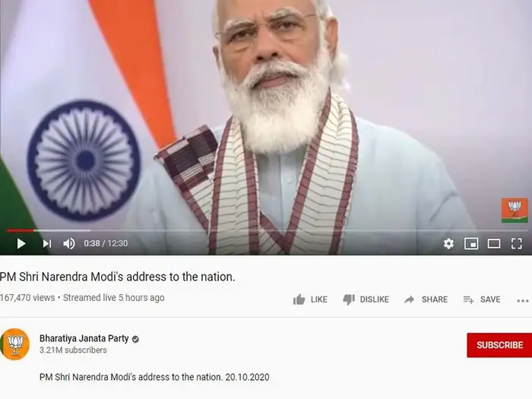This screenshot has height=399, width=532.
Task: Skip to next video
Action: point(47,244)
